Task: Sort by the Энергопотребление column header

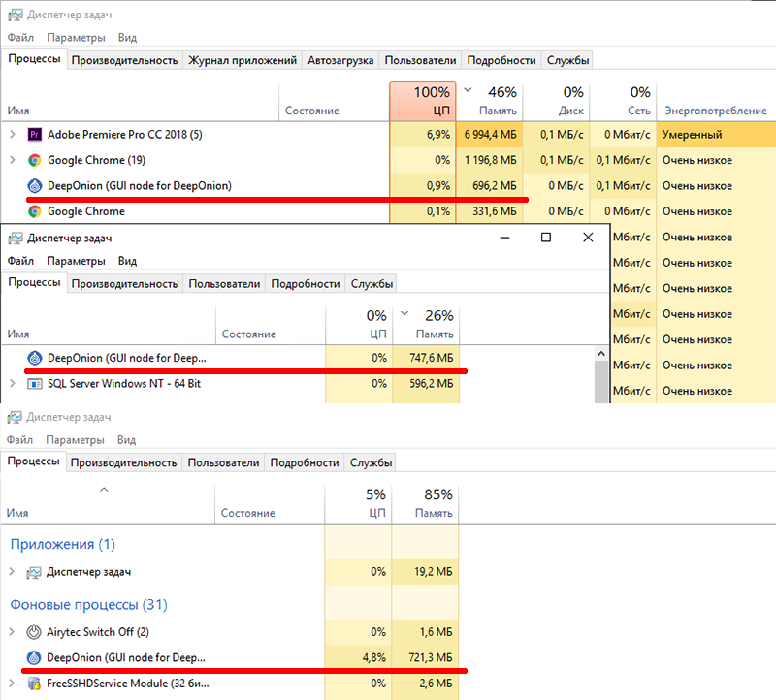Action: [716, 101]
